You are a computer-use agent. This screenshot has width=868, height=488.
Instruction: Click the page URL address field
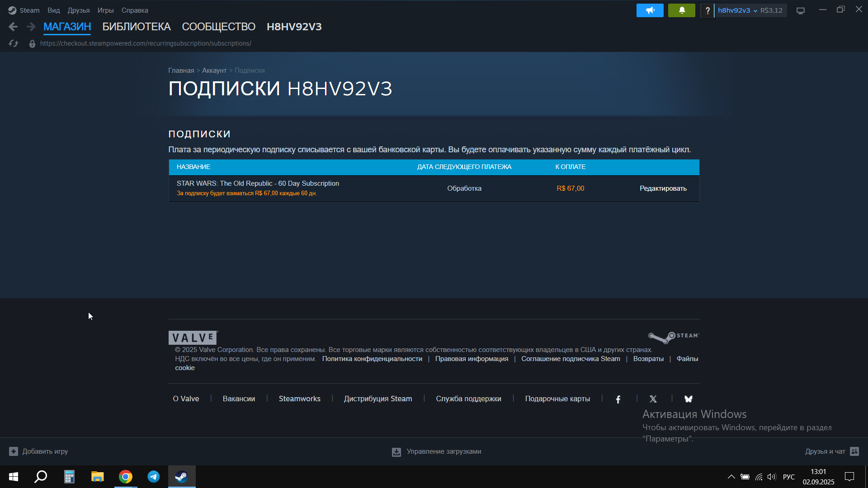pyautogui.click(x=146, y=43)
